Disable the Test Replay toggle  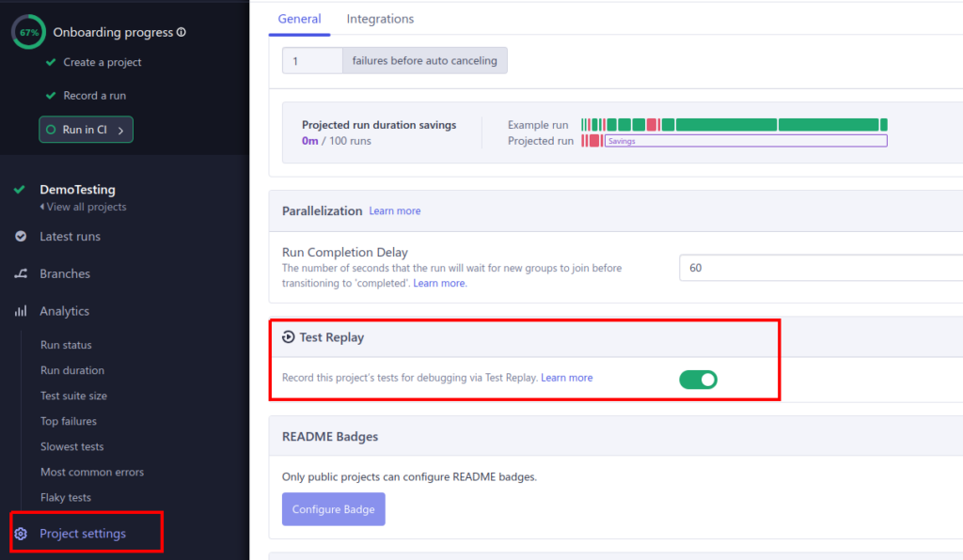click(x=698, y=380)
